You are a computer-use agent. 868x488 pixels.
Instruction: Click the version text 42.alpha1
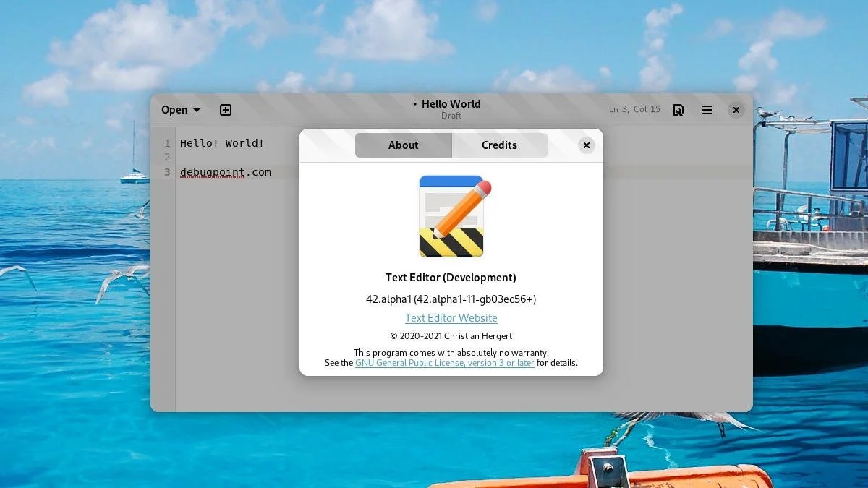[x=451, y=298]
